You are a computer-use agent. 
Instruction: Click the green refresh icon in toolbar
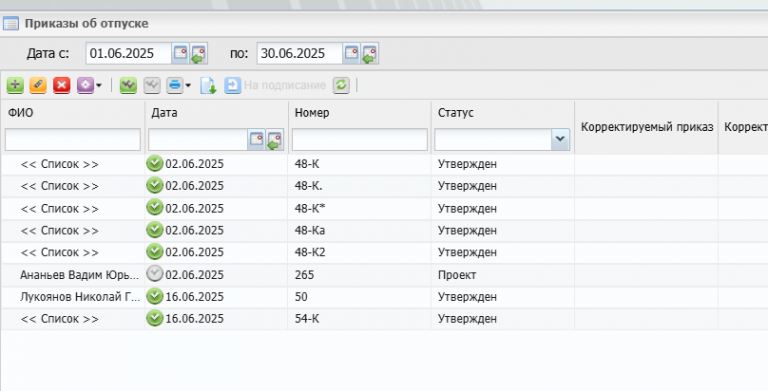pyautogui.click(x=341, y=85)
